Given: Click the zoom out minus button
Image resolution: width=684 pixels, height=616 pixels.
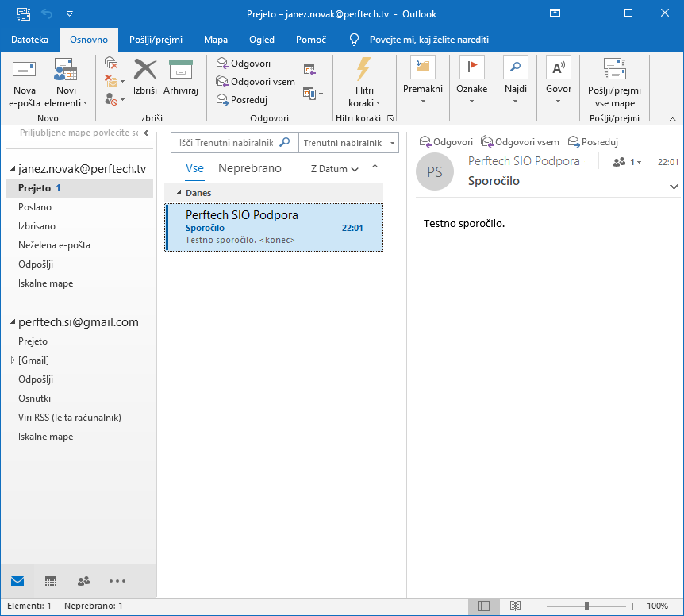Looking at the screenshot, I should [x=539, y=606].
